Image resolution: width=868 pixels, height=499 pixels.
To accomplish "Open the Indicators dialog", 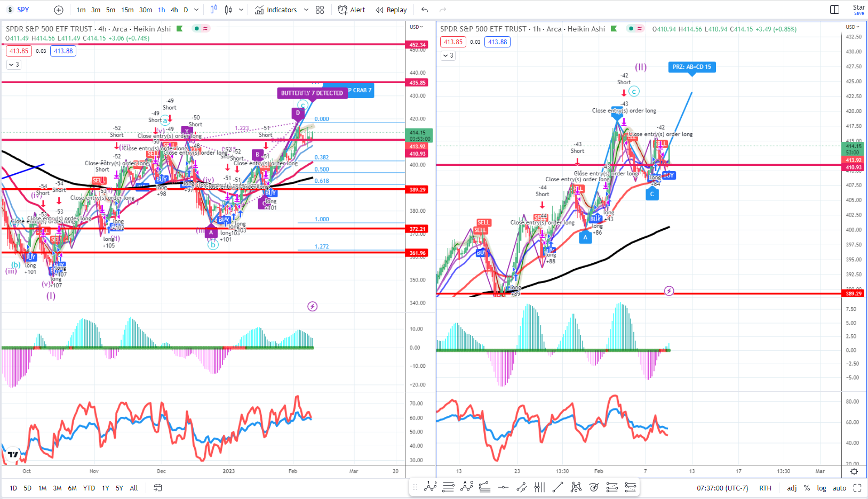I will click(x=276, y=10).
